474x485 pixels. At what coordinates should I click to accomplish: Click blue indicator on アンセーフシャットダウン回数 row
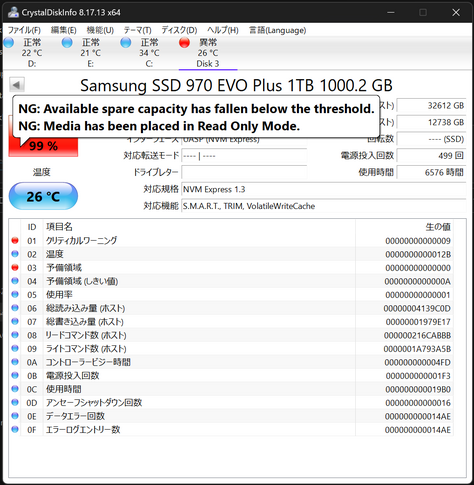[x=15, y=402]
